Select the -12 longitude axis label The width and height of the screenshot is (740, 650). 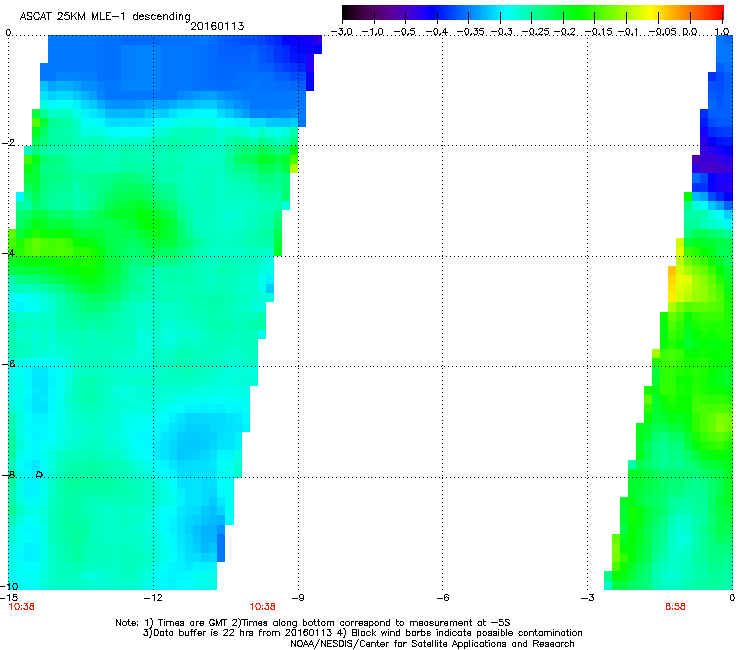point(153,598)
